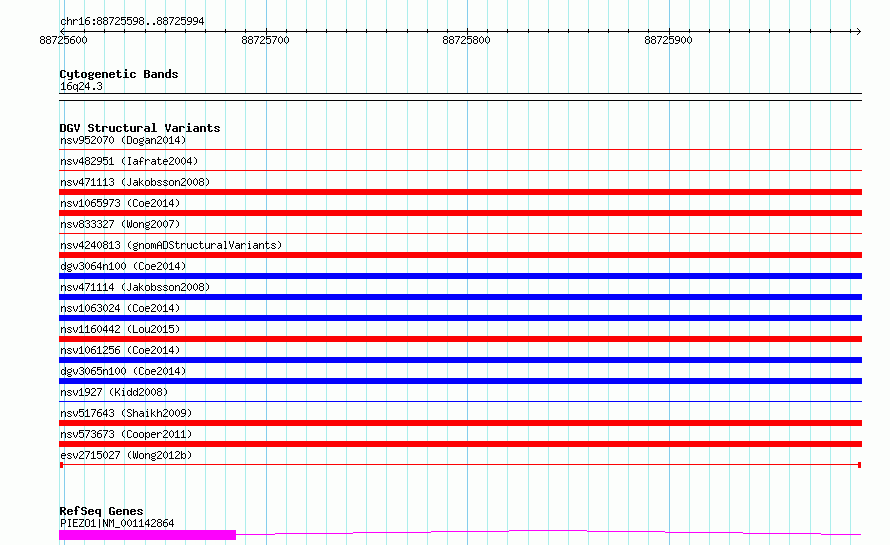Open nsv4240813 (gnomADStructuralVariants) entry
Image resolution: width=890 pixels, height=545 pixels.
(x=171, y=245)
